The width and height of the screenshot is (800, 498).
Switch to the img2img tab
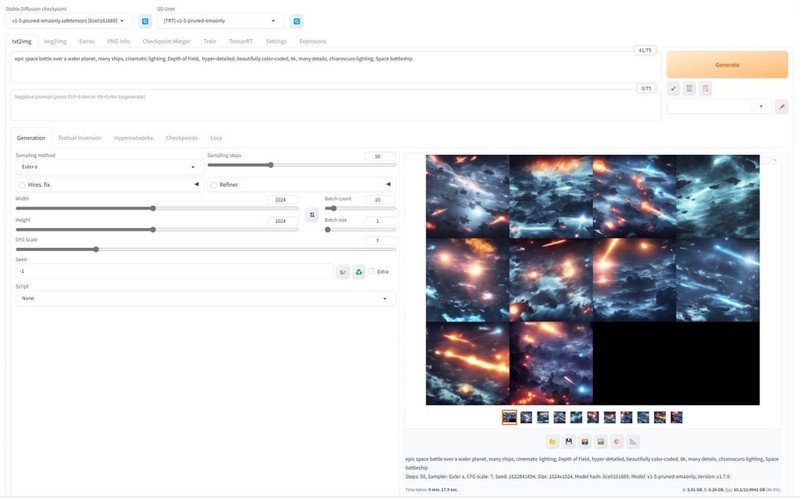point(55,41)
